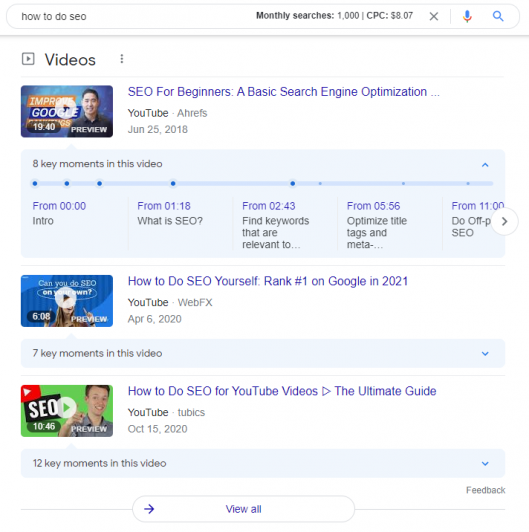Run search with the blue magnifier icon
The image size is (529, 532).
click(498, 16)
